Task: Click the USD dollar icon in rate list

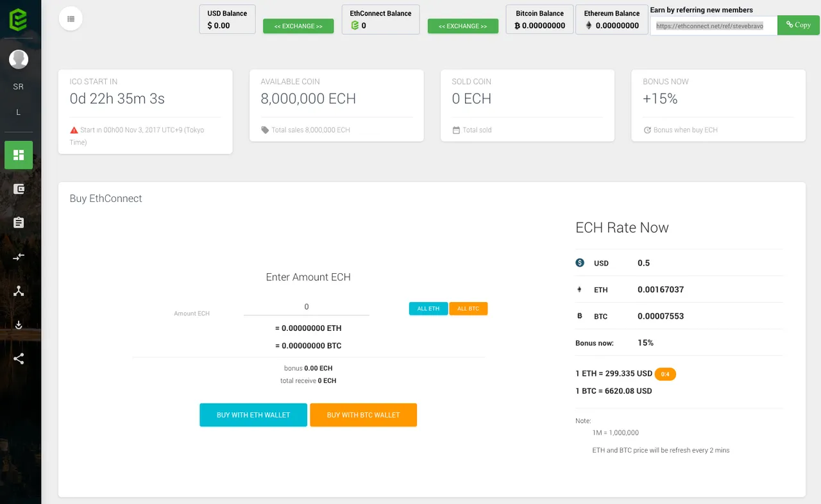Action: click(580, 263)
